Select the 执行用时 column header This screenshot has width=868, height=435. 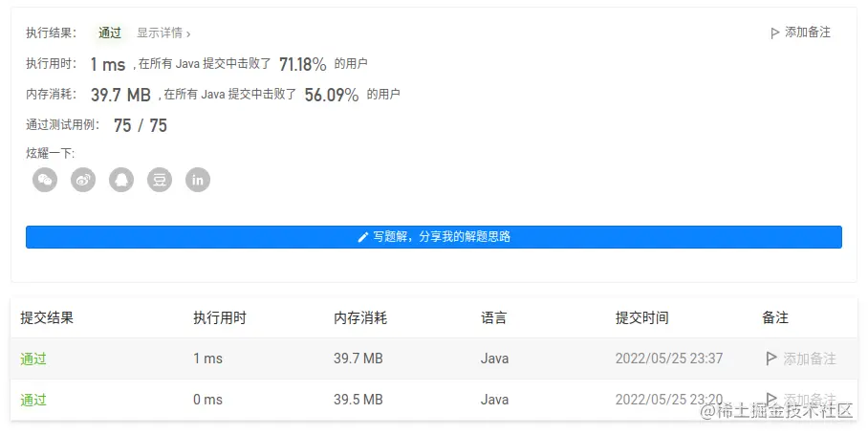pos(220,317)
